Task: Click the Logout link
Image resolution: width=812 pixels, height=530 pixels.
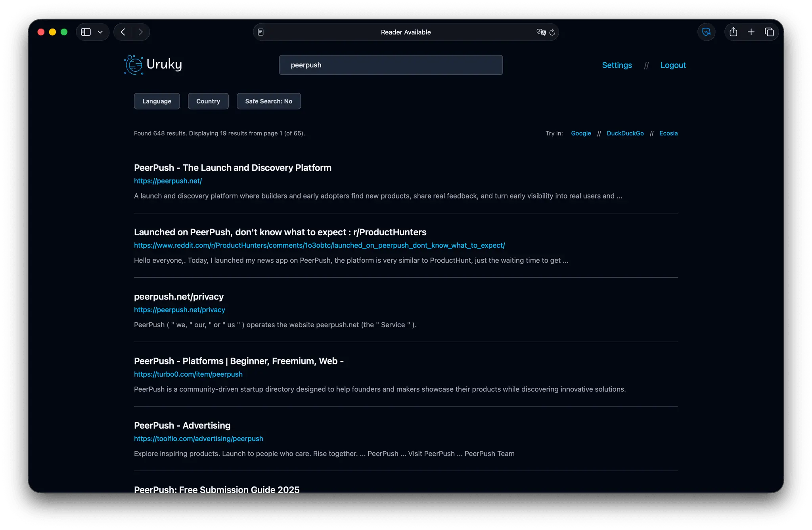Action: pos(673,65)
